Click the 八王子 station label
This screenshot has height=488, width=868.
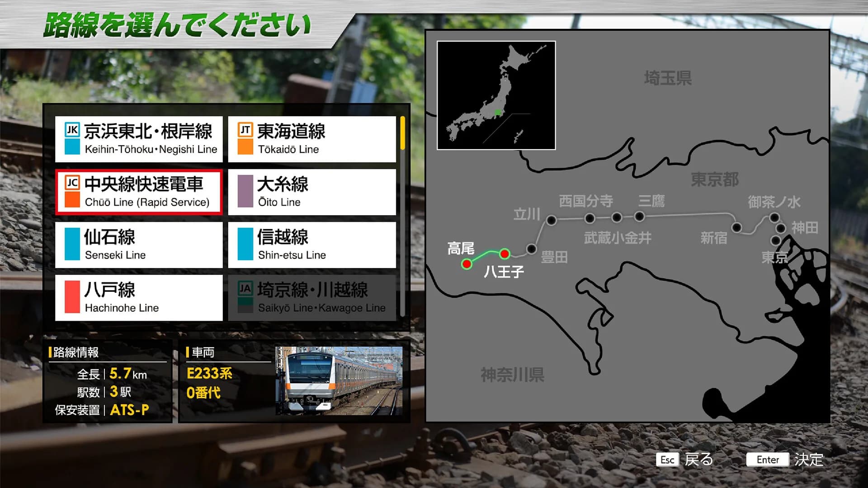(x=504, y=272)
